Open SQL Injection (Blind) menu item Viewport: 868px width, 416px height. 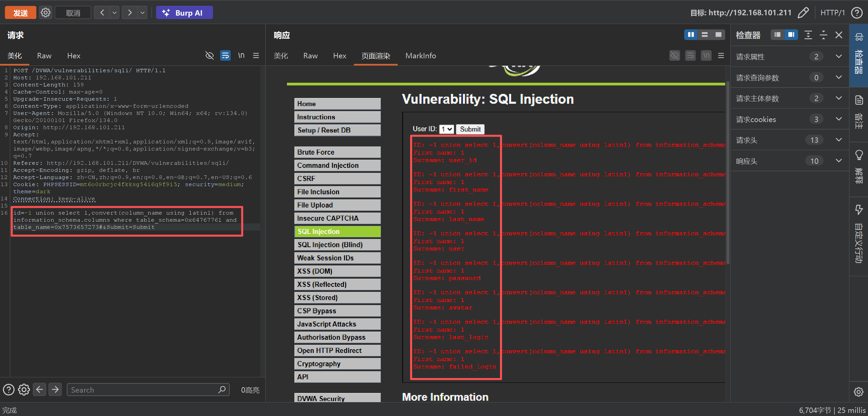[337, 245]
